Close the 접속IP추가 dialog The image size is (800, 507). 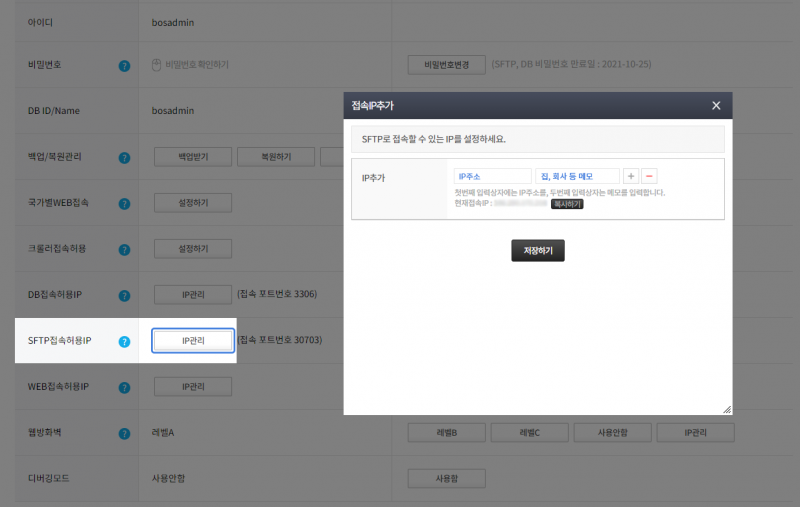click(716, 105)
